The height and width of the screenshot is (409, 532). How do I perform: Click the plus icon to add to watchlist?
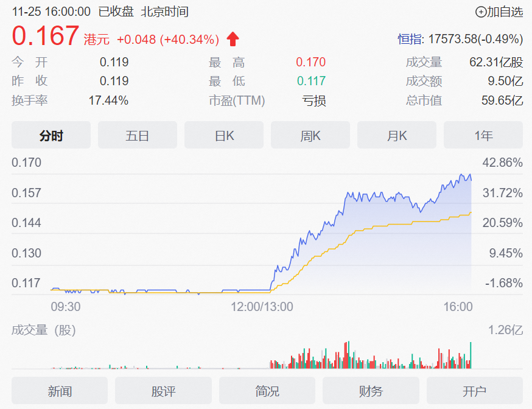481,12
